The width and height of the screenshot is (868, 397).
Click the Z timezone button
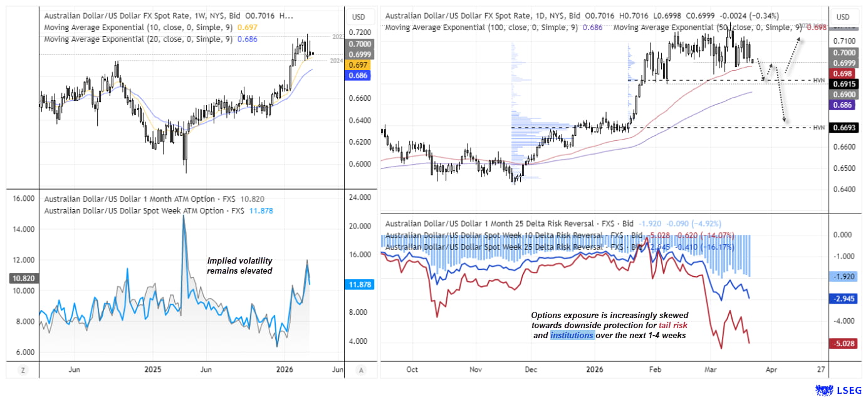pos(23,369)
